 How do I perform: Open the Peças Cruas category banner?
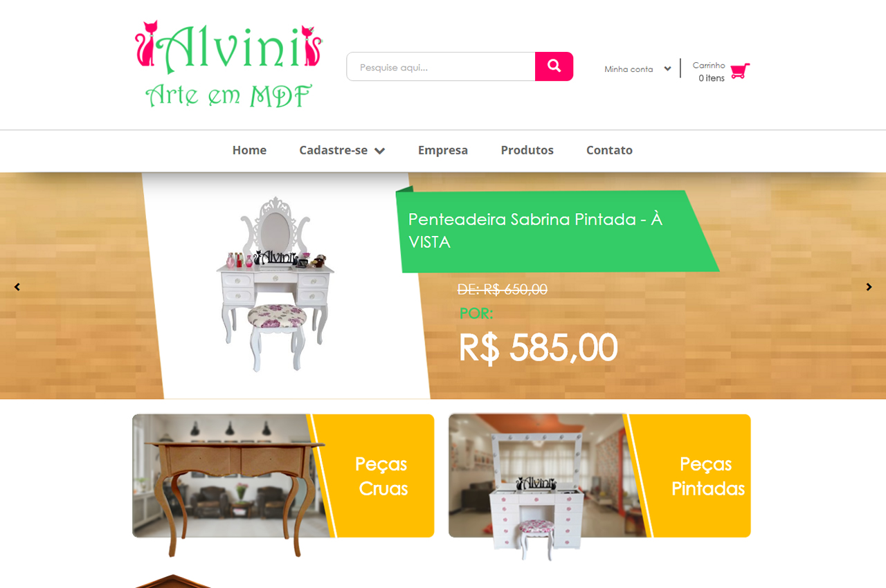(283, 476)
